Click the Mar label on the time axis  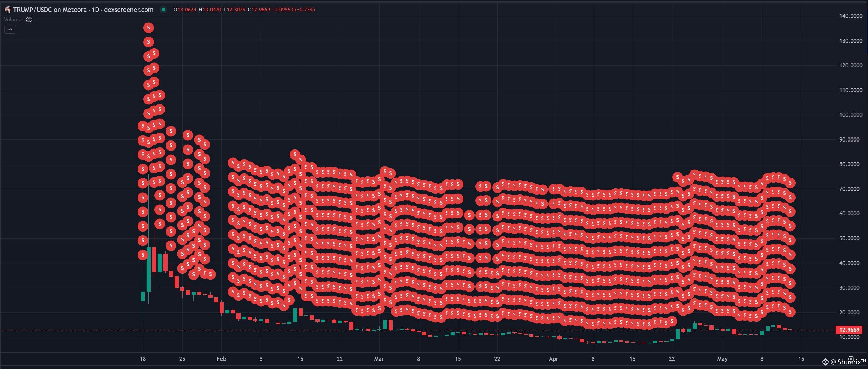coord(379,359)
